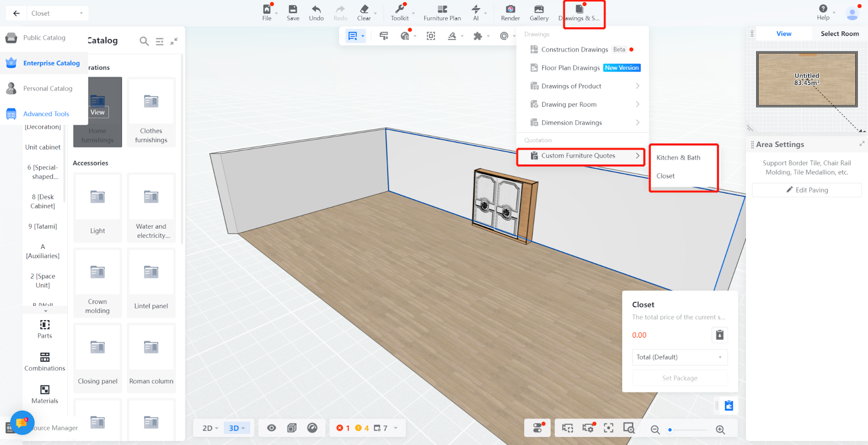The height and width of the screenshot is (445, 868).
Task: Select Closet in the quotes submenu
Action: (x=666, y=176)
